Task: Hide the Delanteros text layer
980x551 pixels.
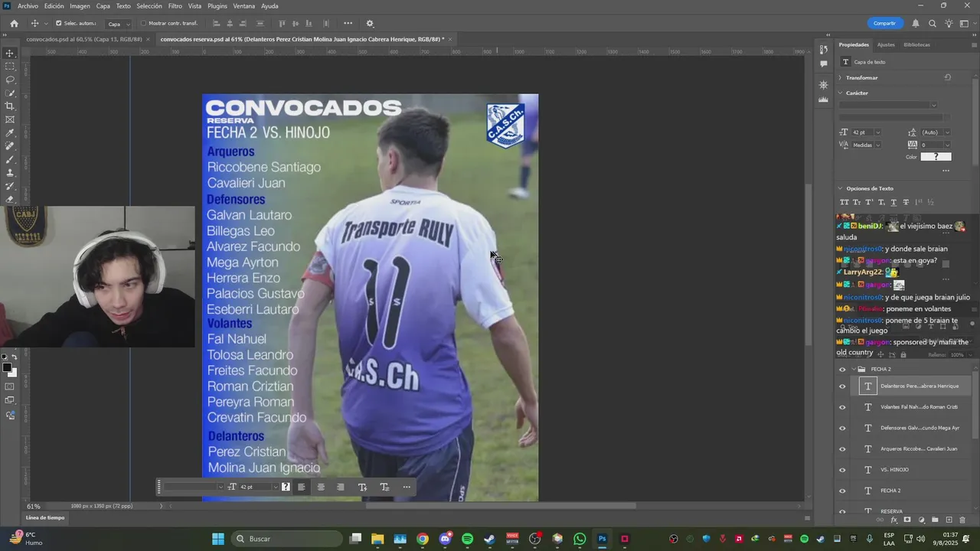Action: (842, 386)
